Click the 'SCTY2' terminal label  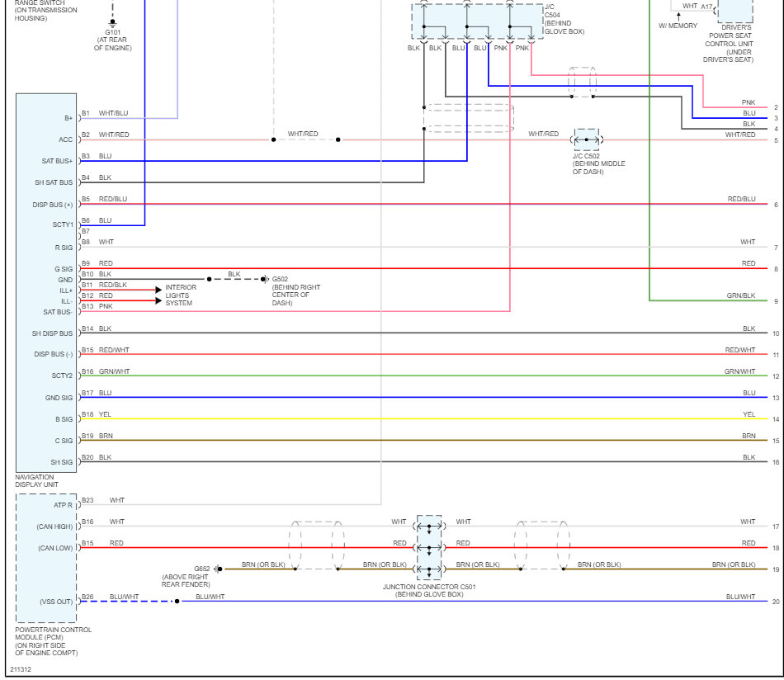62,375
